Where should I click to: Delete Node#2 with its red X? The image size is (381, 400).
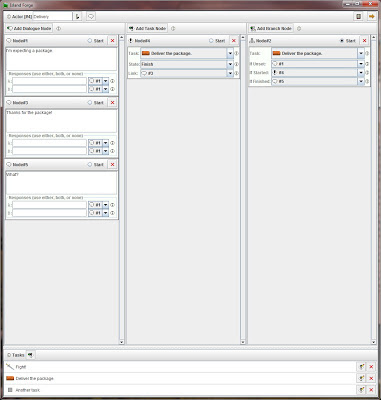pos(364,41)
